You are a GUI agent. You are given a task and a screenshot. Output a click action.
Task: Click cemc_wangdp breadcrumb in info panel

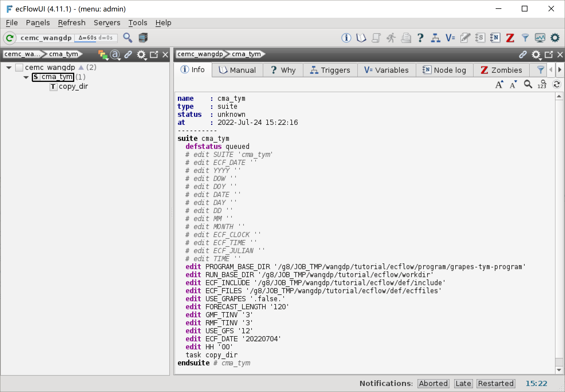click(200, 54)
